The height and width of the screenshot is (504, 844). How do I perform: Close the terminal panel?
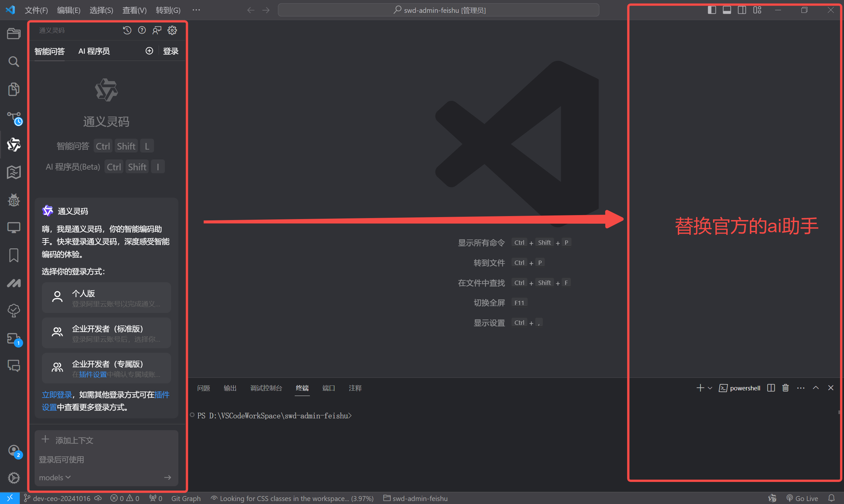[831, 388]
